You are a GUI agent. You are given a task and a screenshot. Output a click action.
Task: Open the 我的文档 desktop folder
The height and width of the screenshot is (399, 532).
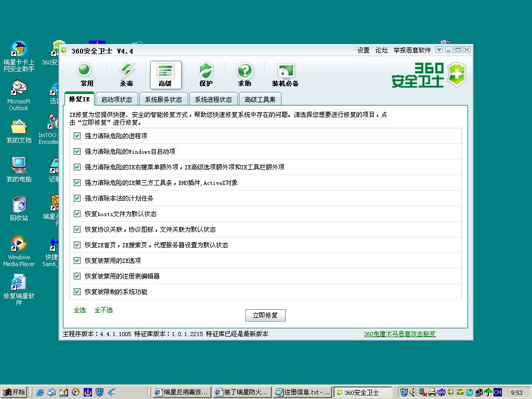(x=19, y=131)
